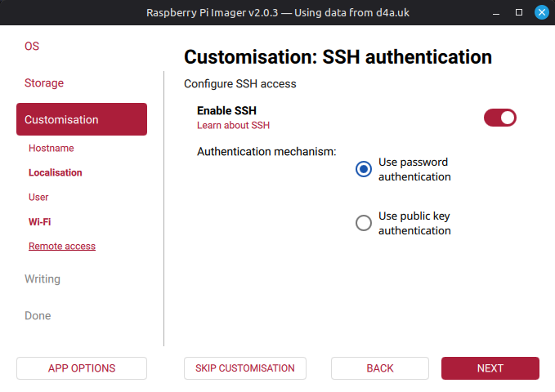555x392 pixels.
Task: Open the User customisation page
Action: 38,198
